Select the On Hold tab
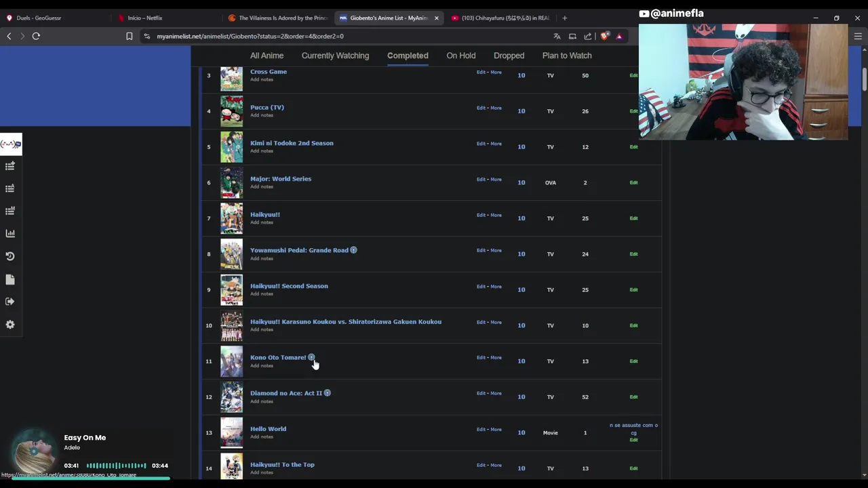Image resolution: width=868 pixels, height=488 pixels. 460,56
